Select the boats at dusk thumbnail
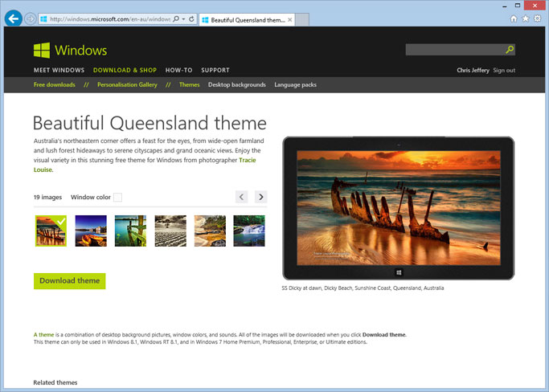This screenshot has width=549, height=392. click(91, 231)
